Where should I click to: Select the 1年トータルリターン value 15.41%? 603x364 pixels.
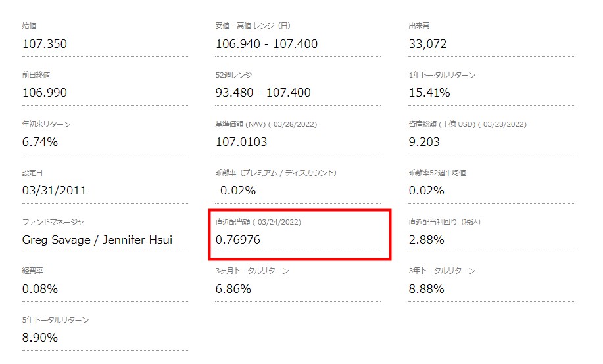click(x=429, y=93)
